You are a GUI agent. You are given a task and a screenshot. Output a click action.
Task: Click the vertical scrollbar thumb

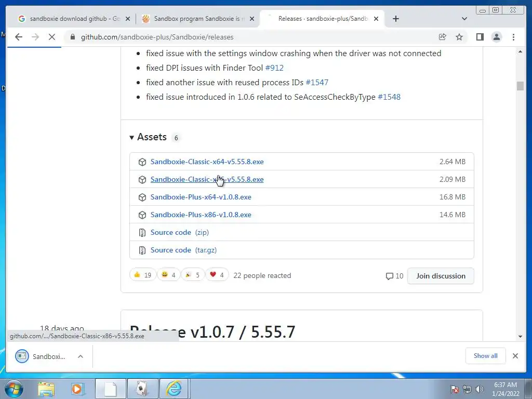coord(520,86)
